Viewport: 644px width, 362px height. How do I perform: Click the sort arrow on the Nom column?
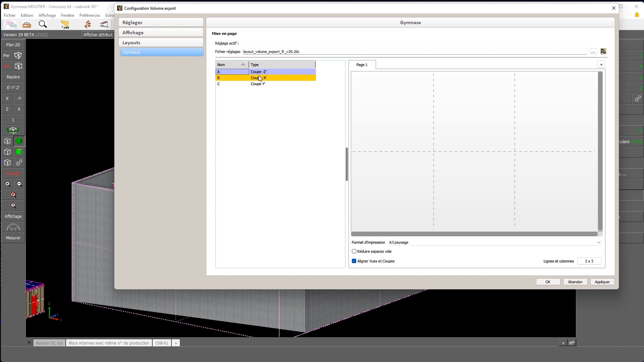[x=244, y=64]
